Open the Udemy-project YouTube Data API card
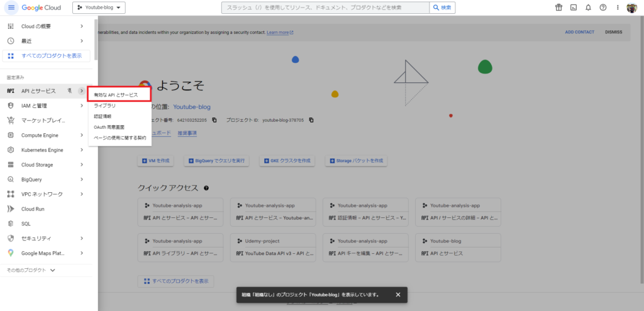644x311 pixels. click(x=273, y=248)
